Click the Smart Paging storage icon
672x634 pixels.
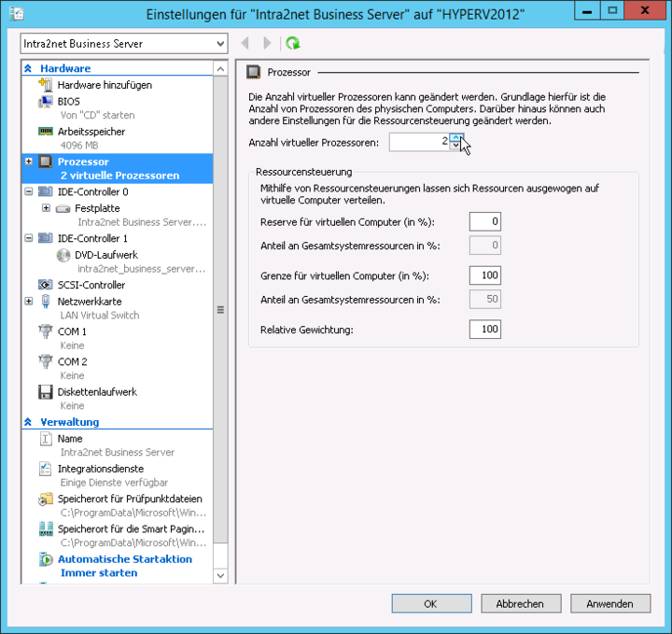coord(46,529)
